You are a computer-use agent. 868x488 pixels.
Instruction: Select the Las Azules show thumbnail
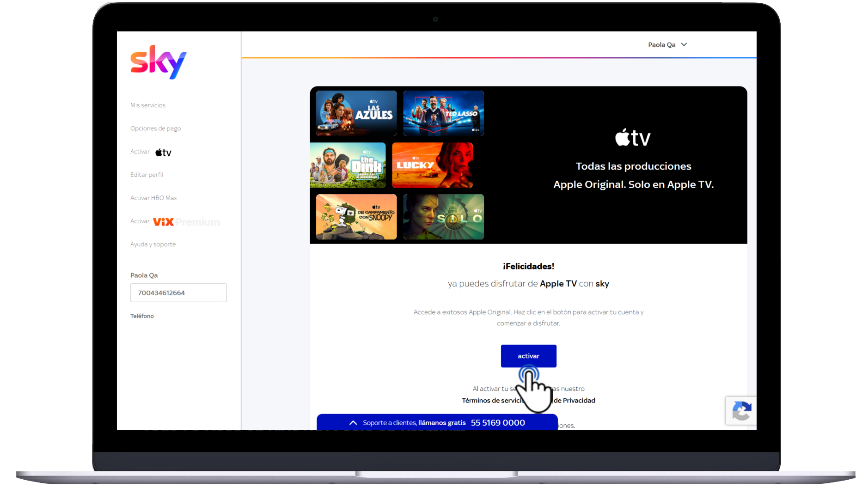[x=356, y=113]
